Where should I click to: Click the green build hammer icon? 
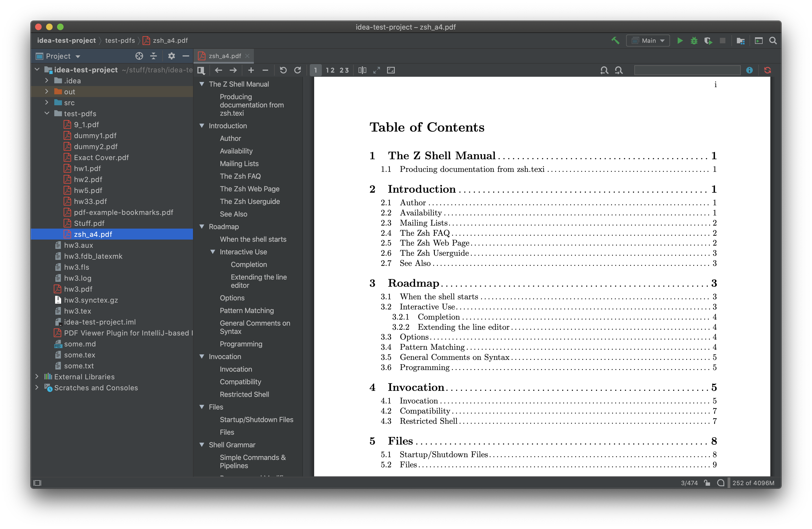click(x=615, y=41)
